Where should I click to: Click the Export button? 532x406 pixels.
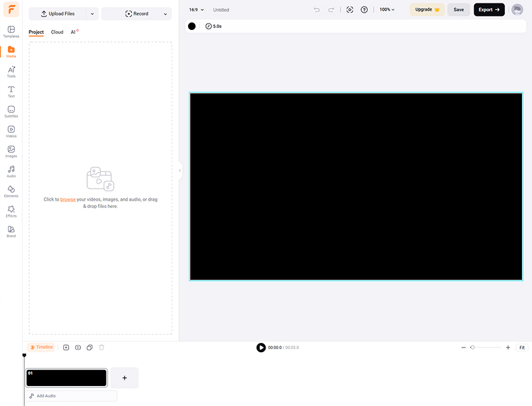(489, 10)
